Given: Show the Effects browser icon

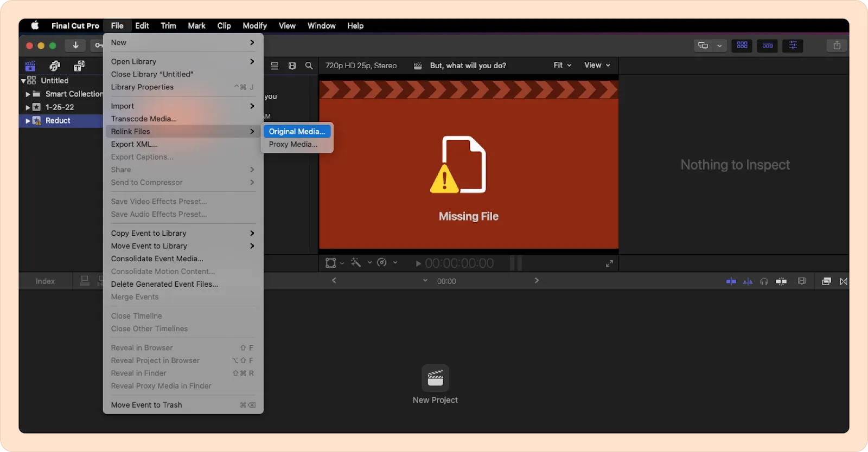Looking at the screenshot, I should pos(826,281).
